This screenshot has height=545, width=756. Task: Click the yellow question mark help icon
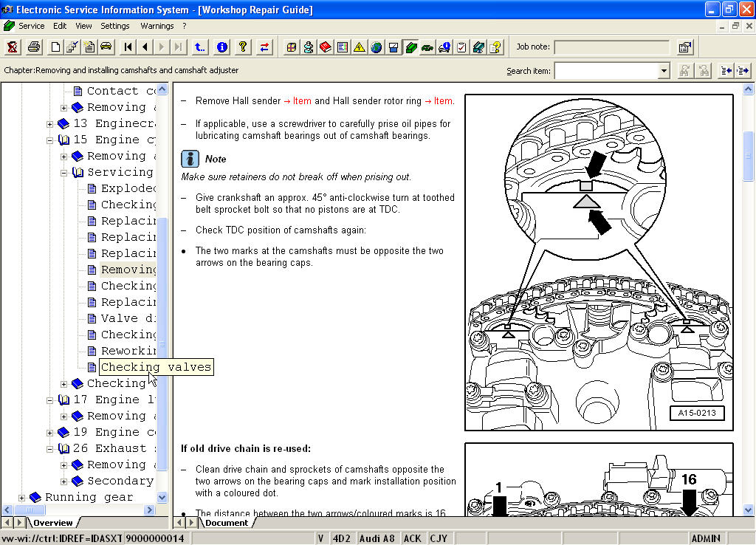tap(242, 47)
